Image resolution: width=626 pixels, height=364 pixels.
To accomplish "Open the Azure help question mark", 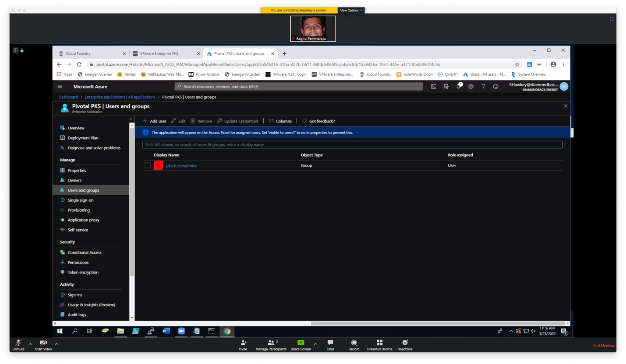I will pos(483,87).
